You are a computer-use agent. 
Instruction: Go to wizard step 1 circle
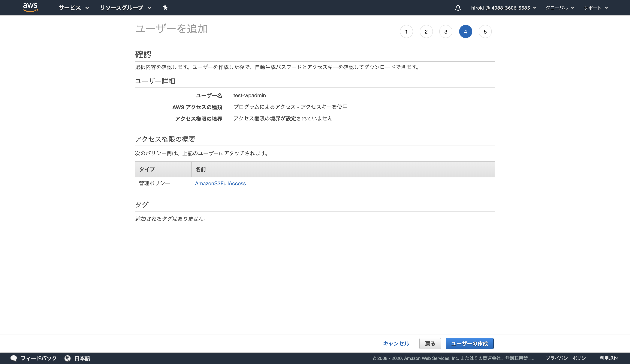click(x=406, y=32)
